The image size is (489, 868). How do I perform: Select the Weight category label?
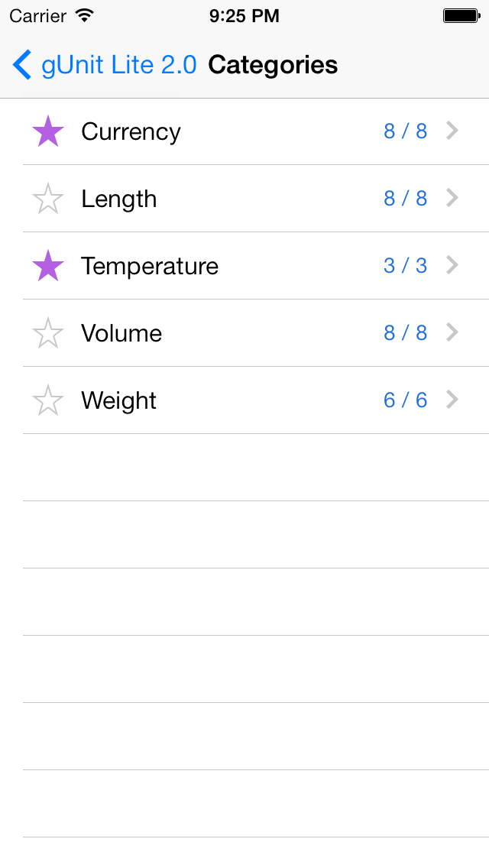(x=119, y=400)
